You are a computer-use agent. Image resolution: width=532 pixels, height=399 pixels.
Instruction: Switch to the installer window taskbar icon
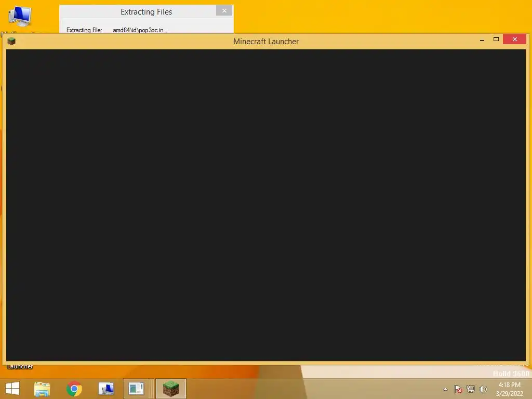click(x=137, y=389)
